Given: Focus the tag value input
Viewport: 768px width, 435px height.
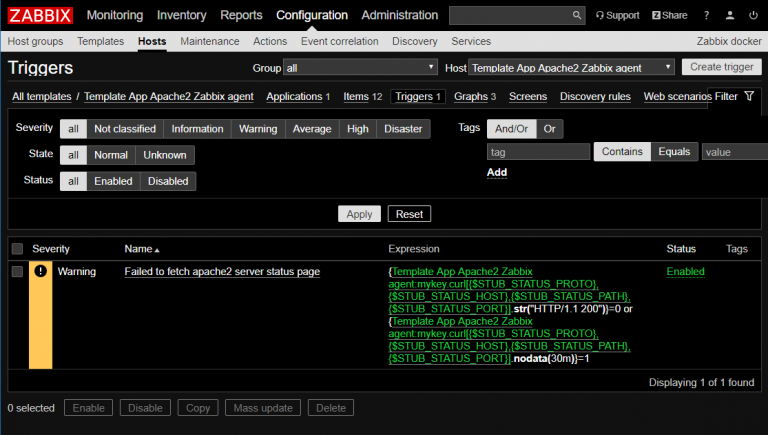Looking at the screenshot, I should (x=735, y=152).
